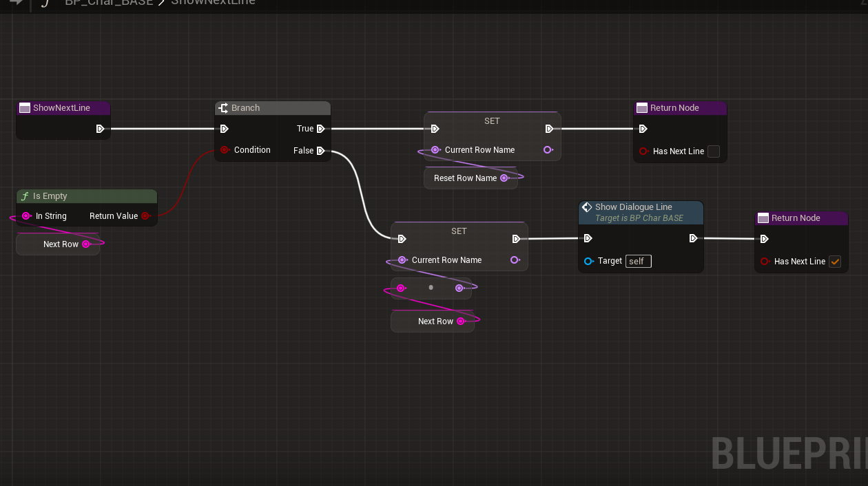Uncheck Has Next Line on lower Return Node

click(835, 262)
